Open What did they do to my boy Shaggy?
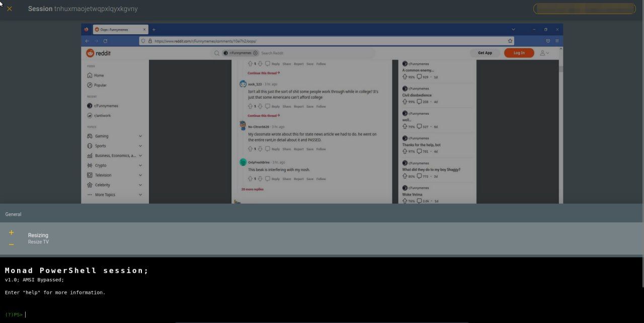Viewport: 644px width, 323px height. 431,170
